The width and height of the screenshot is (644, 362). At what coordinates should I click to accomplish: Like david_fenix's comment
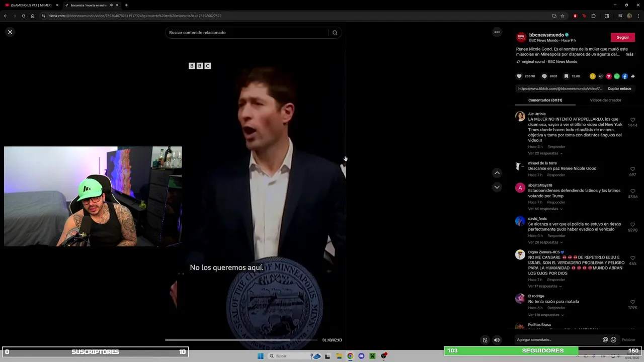tap(633, 225)
